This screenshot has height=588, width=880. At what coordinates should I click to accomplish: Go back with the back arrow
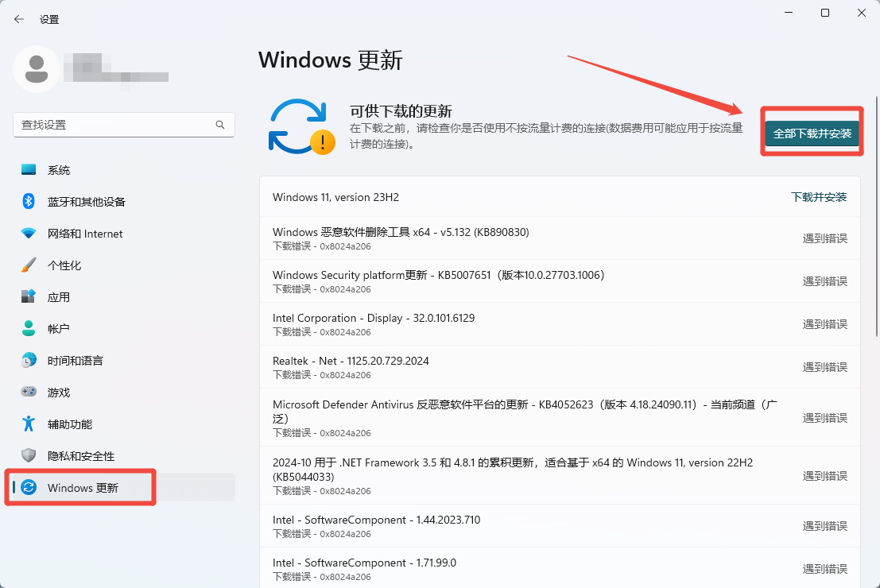point(19,19)
